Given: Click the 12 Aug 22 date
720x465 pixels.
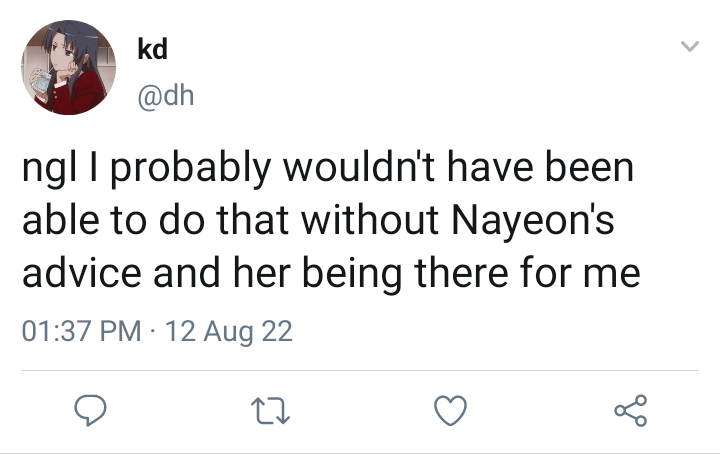Looking at the screenshot, I should click(x=228, y=331).
